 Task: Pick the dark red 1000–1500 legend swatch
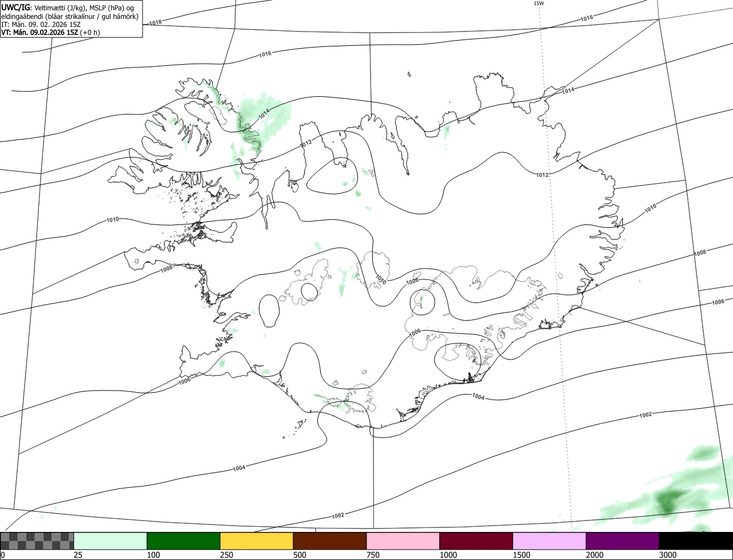coord(476,541)
